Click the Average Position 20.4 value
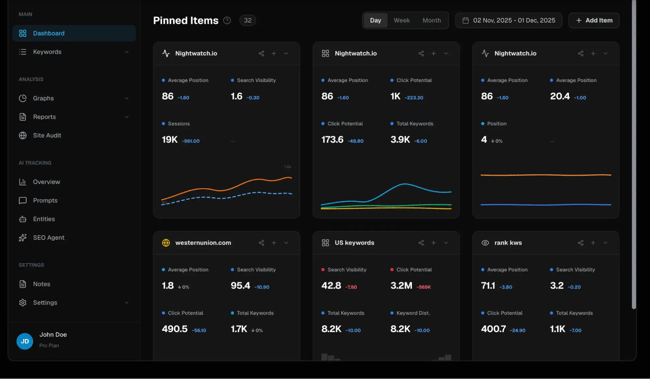Screen dimensions: 650x379 [560, 96]
